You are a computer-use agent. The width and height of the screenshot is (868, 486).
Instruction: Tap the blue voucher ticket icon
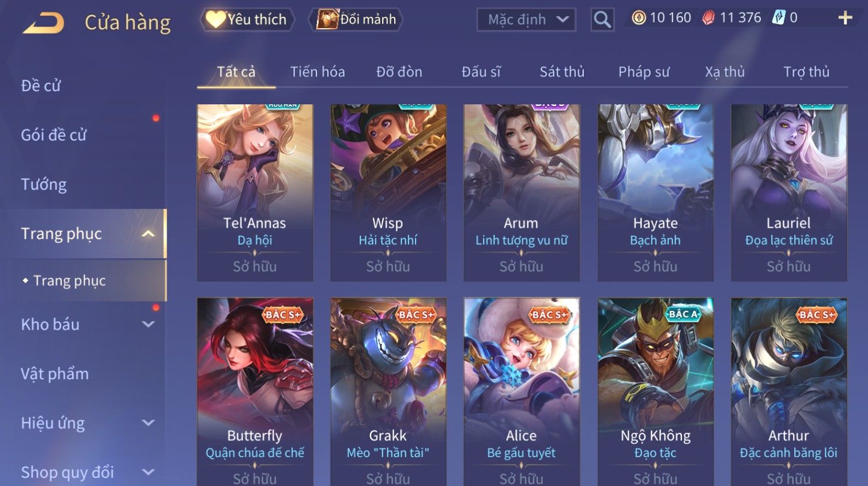pos(779,18)
